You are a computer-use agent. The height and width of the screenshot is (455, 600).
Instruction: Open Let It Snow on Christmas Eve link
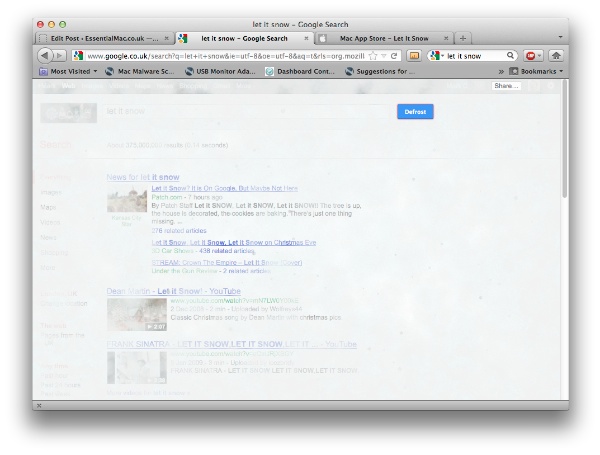[234, 243]
